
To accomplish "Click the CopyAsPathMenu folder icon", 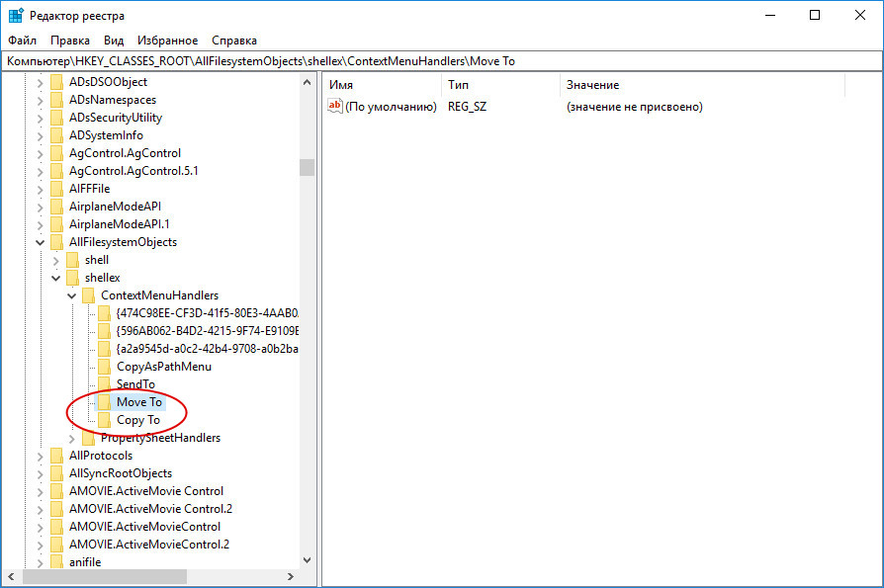I will (x=104, y=367).
